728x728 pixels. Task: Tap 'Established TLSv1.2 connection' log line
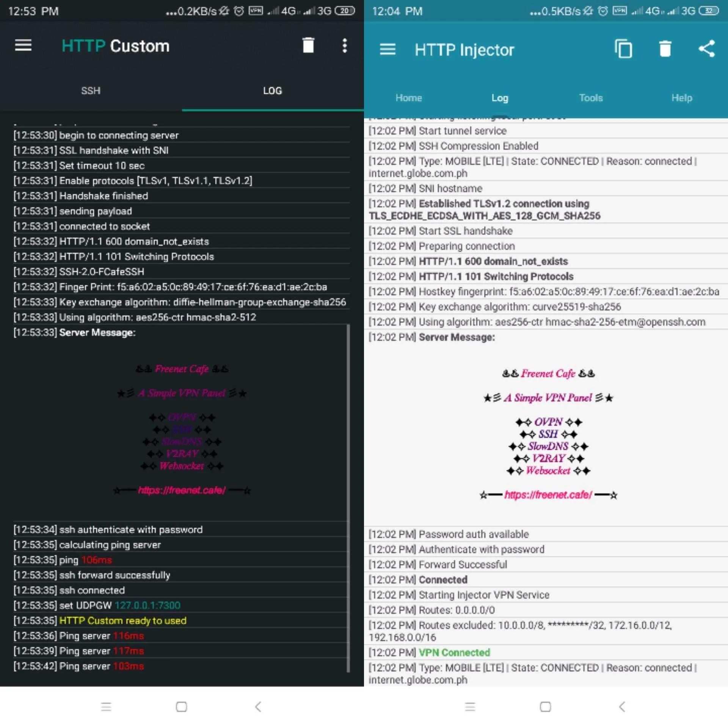coord(546,209)
